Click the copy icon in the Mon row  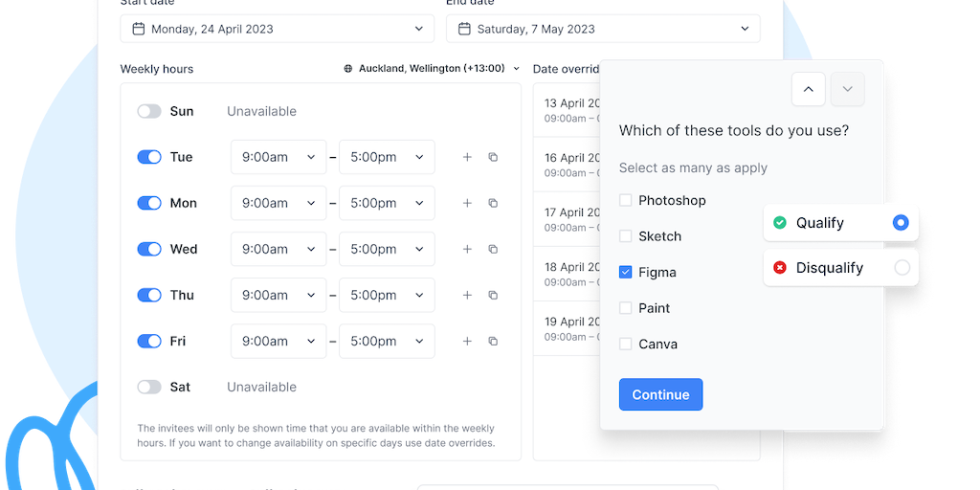coord(493,203)
